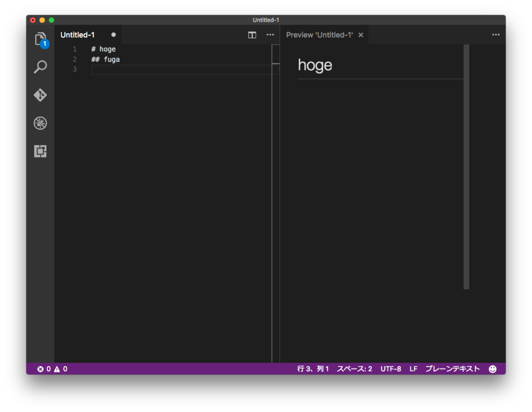Viewport: 532px width, 412px height.
Task: Close the window with red button
Action: tap(33, 20)
